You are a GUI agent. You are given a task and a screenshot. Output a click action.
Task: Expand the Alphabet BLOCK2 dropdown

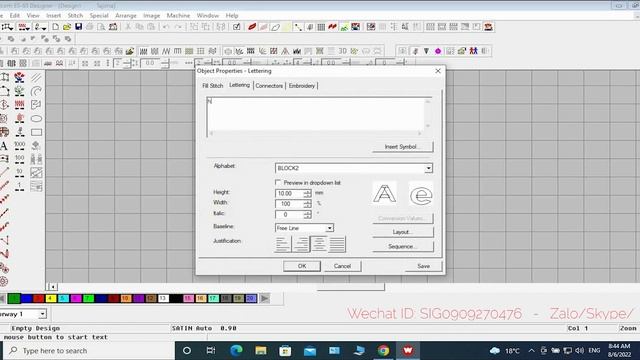click(x=428, y=168)
